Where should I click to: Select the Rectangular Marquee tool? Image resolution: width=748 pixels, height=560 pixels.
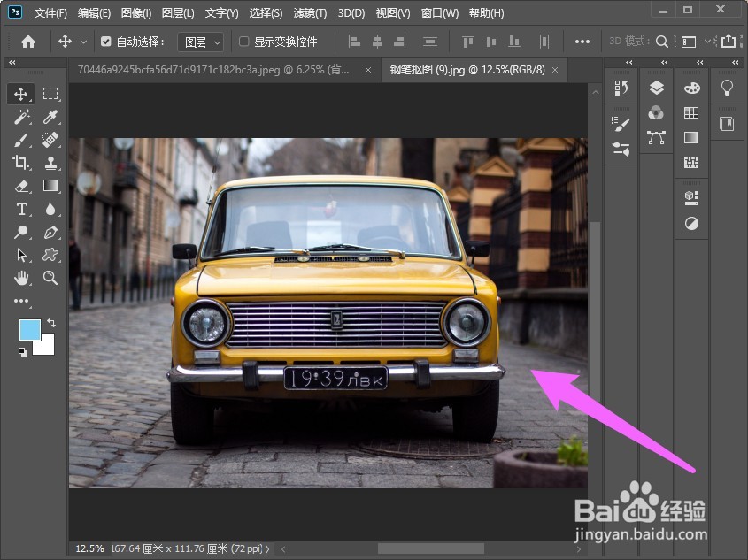coord(50,94)
